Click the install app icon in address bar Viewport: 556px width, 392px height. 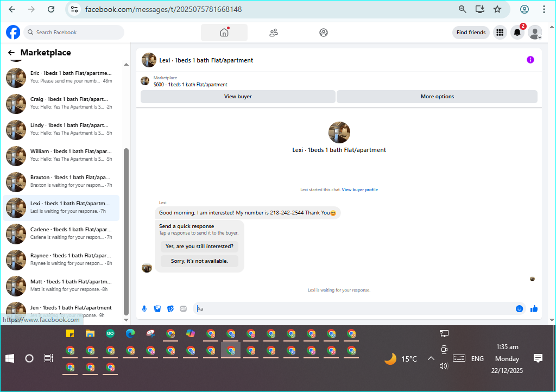pyautogui.click(x=480, y=9)
